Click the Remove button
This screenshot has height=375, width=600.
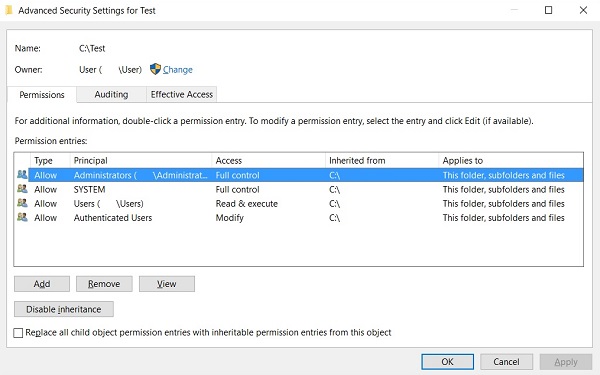104,284
